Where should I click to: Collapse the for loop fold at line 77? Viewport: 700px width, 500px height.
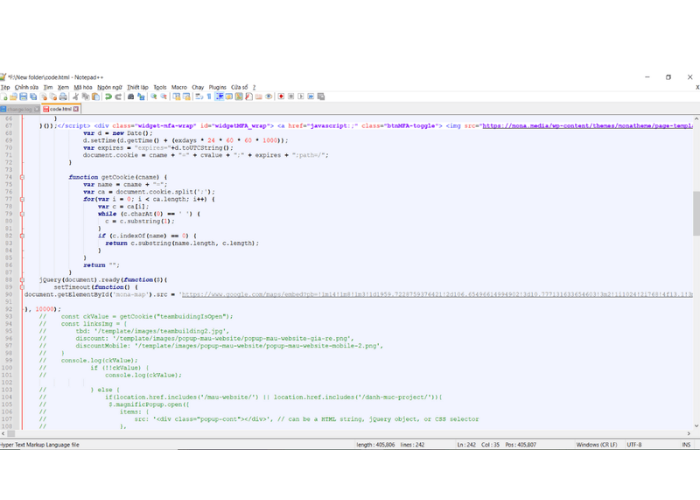(22, 199)
